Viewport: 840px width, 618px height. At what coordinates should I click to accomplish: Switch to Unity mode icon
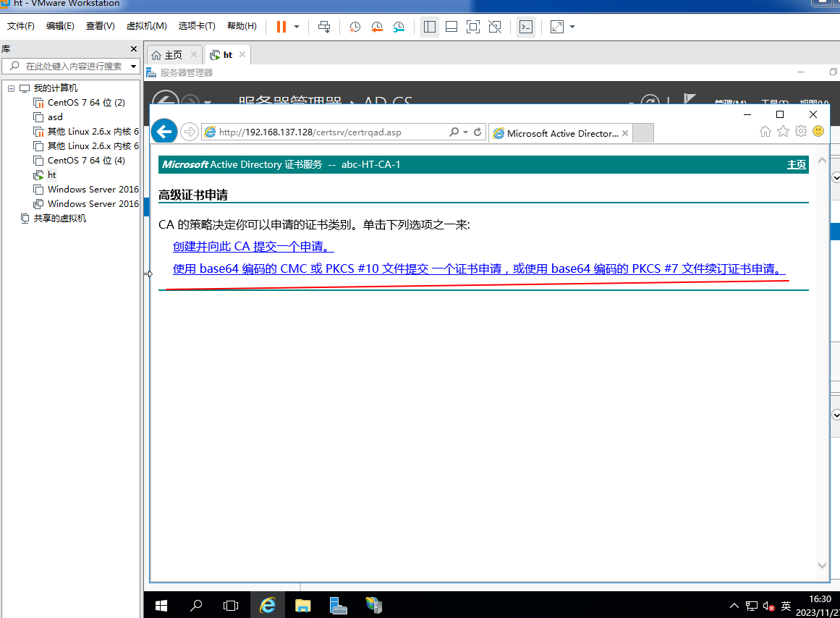click(495, 27)
